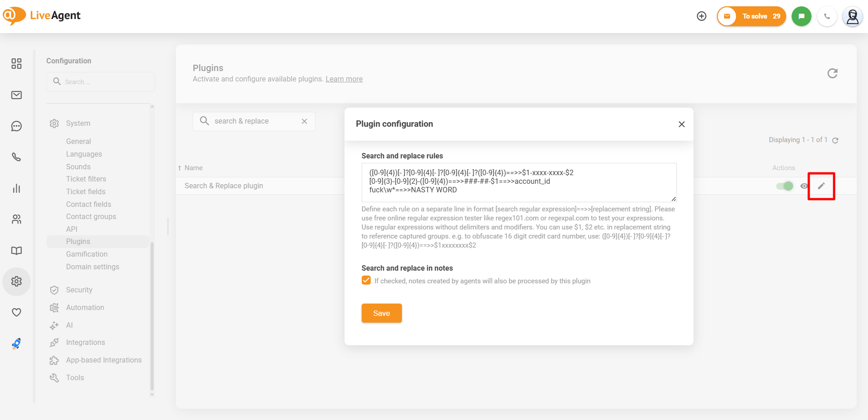Open the Customers people icon
This screenshot has width=868, height=420.
click(17, 220)
